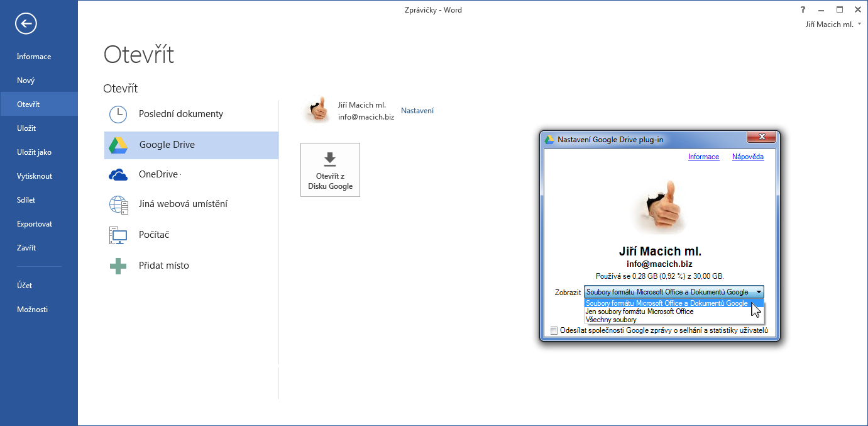868x426 pixels.
Task: Open the Uložit jako menu item
Action: [35, 152]
